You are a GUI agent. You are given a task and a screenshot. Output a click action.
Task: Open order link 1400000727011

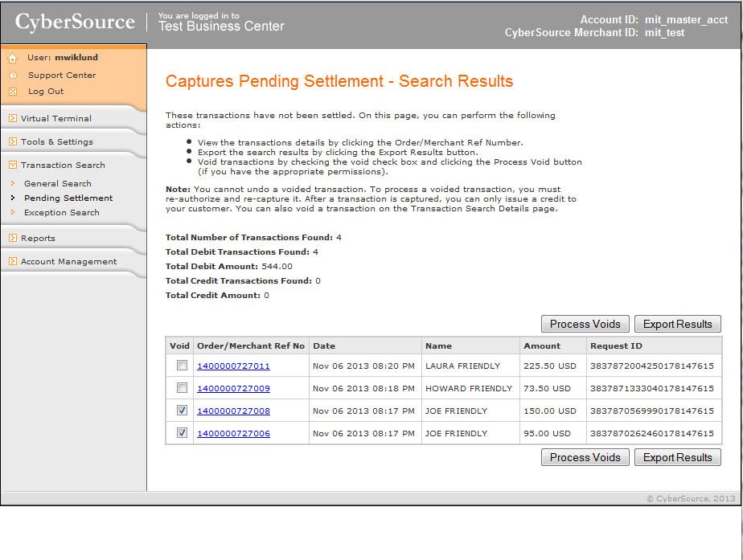[233, 366]
